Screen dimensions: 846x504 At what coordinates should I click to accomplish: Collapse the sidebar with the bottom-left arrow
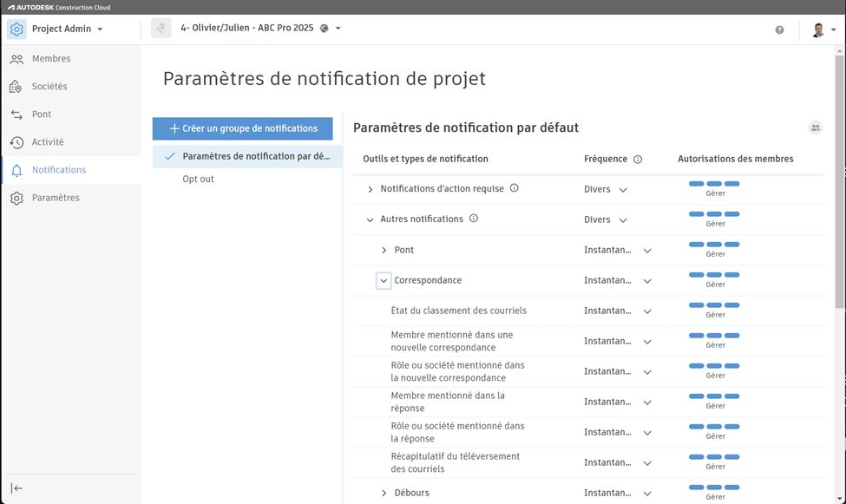(20, 488)
